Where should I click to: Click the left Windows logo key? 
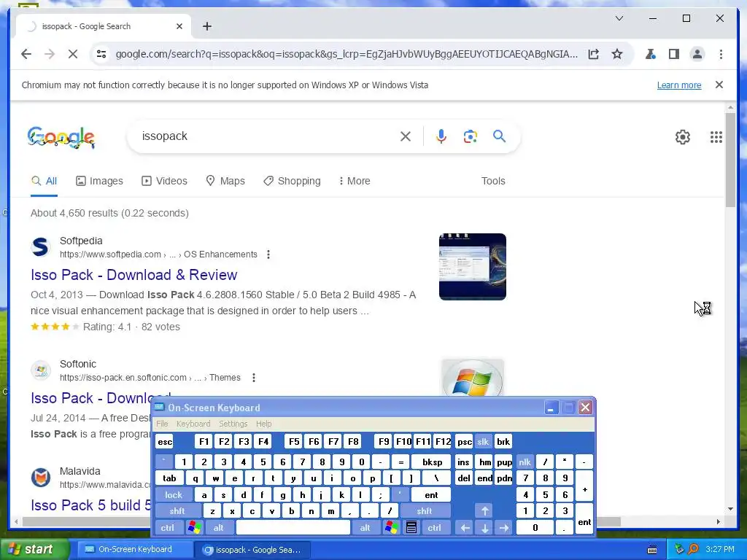tap(194, 528)
